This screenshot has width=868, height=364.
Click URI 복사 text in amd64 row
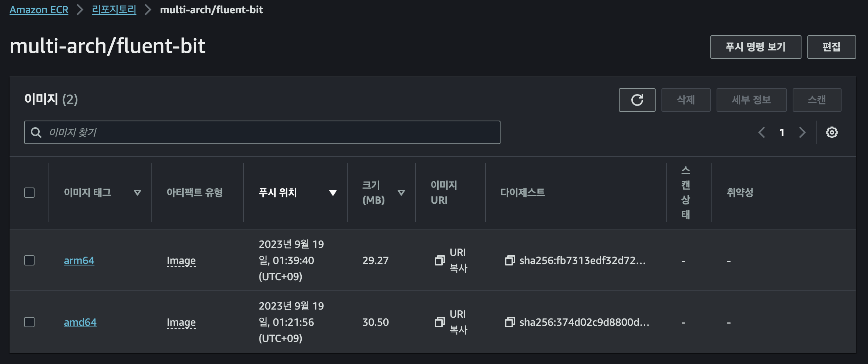click(458, 322)
